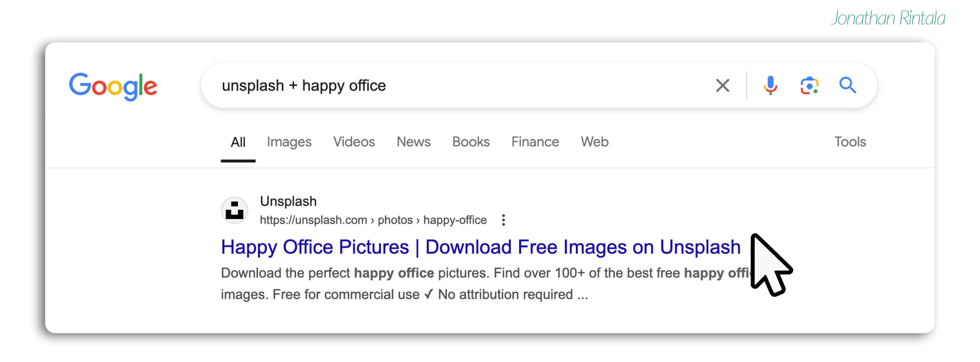Select the Web filter tab
This screenshot has width=980, height=362.
tap(594, 142)
